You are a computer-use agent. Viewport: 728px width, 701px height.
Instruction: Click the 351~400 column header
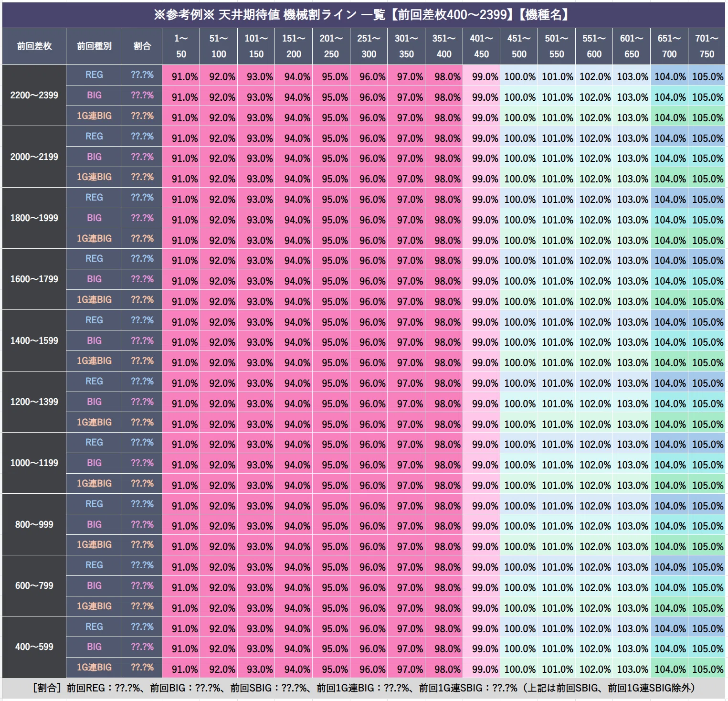point(444,46)
